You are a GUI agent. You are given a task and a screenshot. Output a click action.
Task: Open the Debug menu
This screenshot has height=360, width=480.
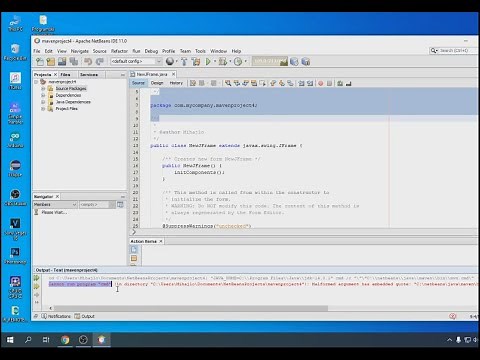click(151, 51)
